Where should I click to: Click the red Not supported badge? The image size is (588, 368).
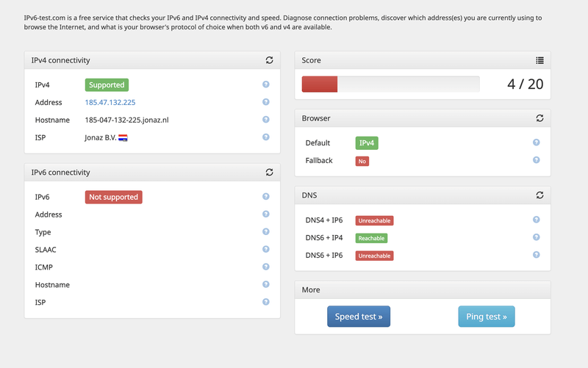[113, 197]
